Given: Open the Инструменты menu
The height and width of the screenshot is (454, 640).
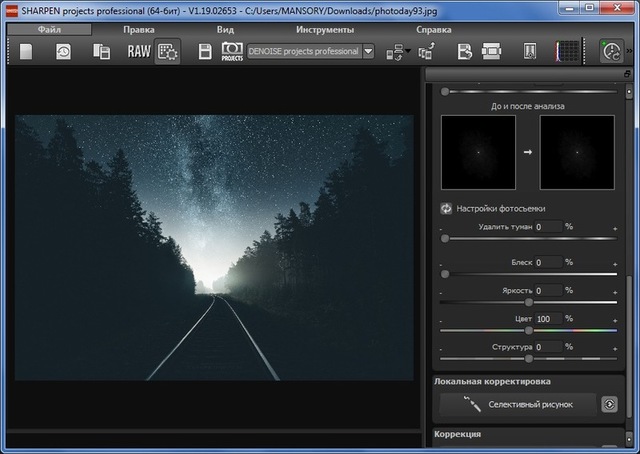Looking at the screenshot, I should [x=324, y=30].
